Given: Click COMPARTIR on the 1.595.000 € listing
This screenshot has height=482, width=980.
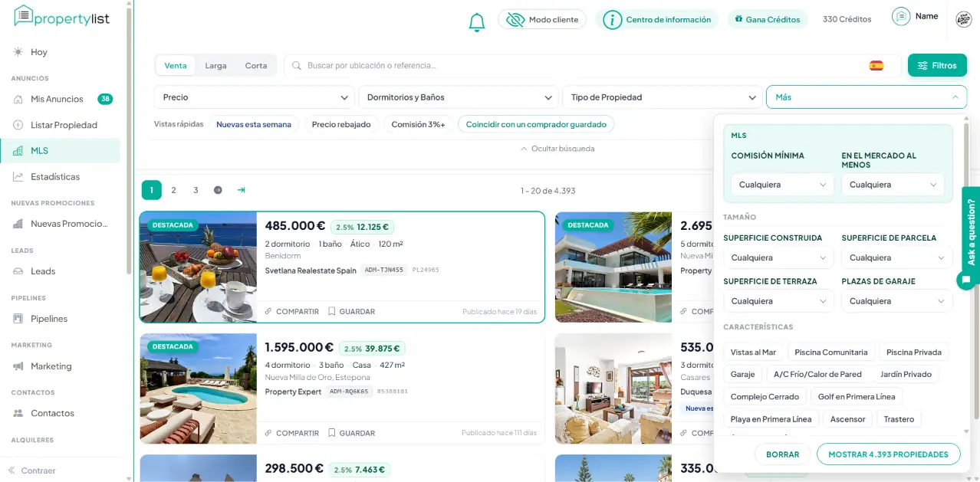Looking at the screenshot, I should click(x=291, y=433).
